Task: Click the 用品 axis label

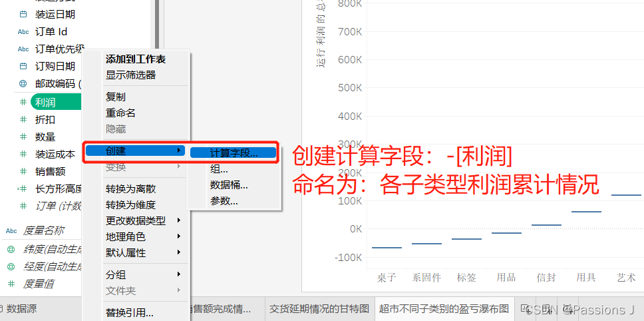Action: point(506,278)
